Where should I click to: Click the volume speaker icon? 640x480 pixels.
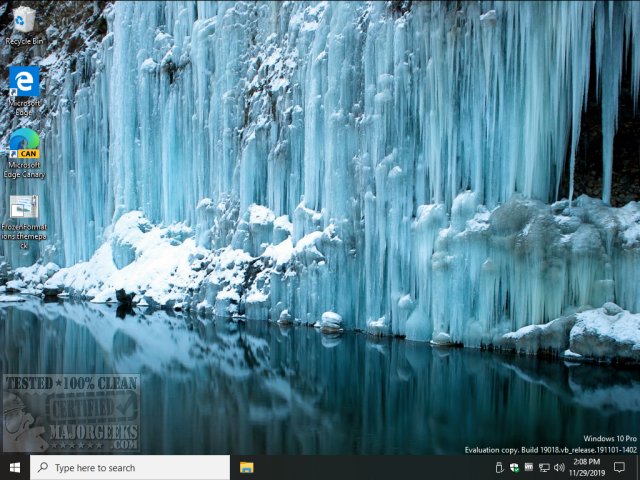tap(559, 467)
